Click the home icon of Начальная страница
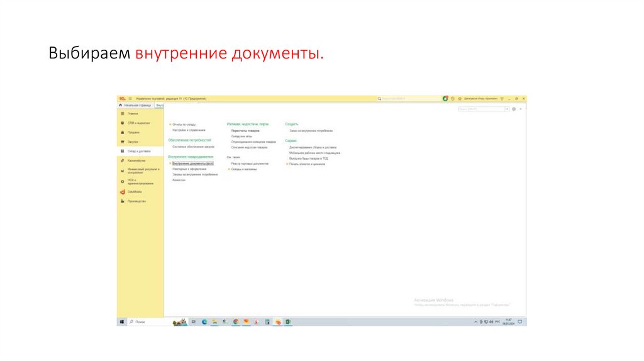This screenshot has width=644, height=361. tap(120, 105)
